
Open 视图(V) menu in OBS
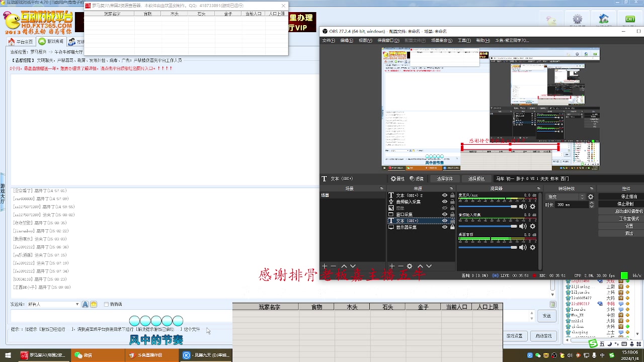click(x=365, y=40)
